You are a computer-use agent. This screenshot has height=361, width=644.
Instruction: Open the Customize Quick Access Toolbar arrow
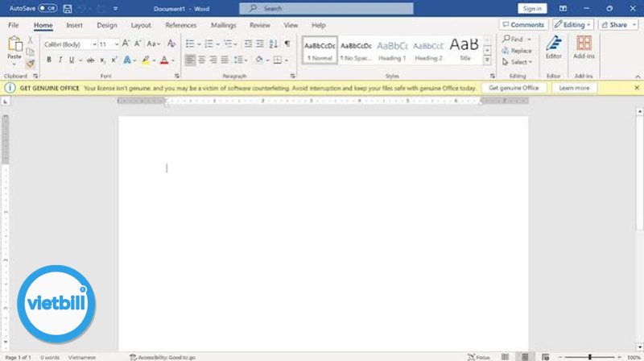(x=115, y=9)
